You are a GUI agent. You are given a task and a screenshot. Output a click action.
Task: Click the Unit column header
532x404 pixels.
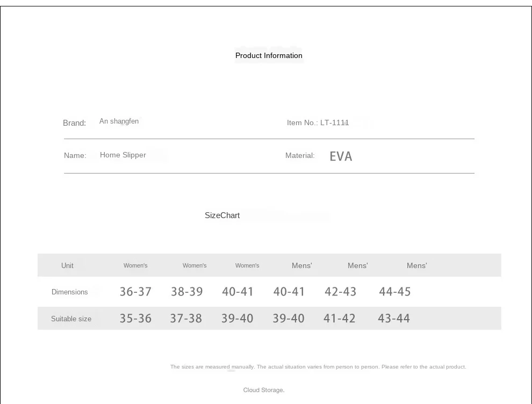[x=67, y=265]
